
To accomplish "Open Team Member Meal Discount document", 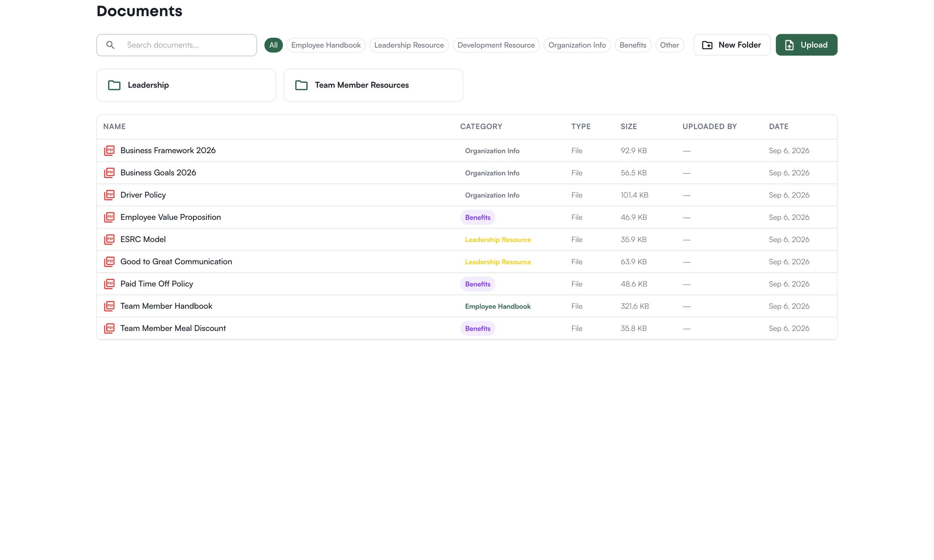I will pyautogui.click(x=173, y=328).
